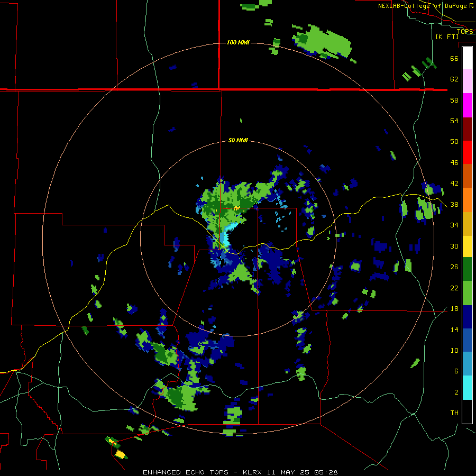Click the legend value '30'
Image resolution: width=476 pixels, height=476 pixels.
454,246
